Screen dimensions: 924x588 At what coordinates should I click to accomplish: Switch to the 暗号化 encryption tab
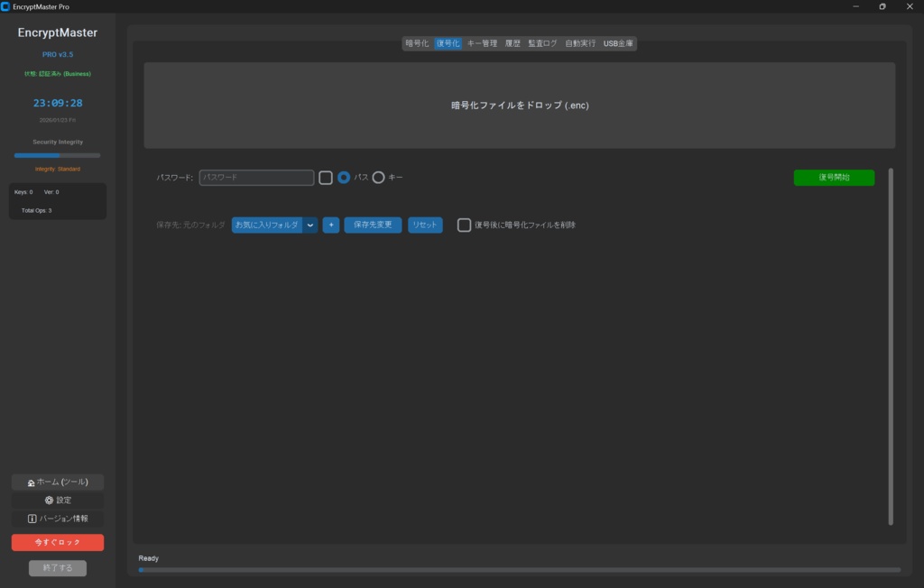(417, 42)
